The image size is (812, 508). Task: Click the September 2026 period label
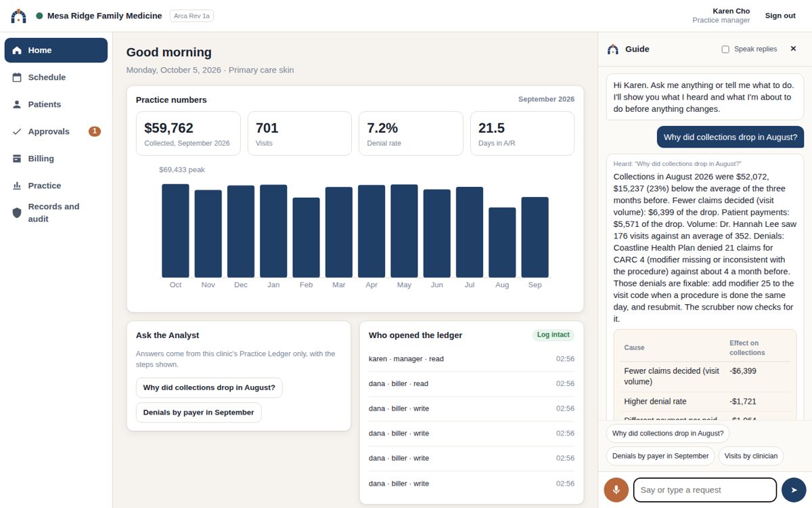546,99
